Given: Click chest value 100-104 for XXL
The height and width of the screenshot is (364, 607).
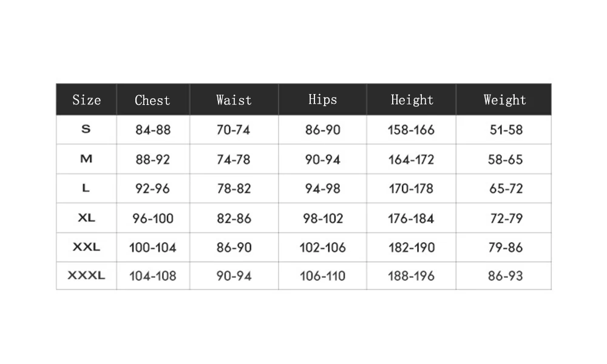Looking at the screenshot, I should click(153, 248).
